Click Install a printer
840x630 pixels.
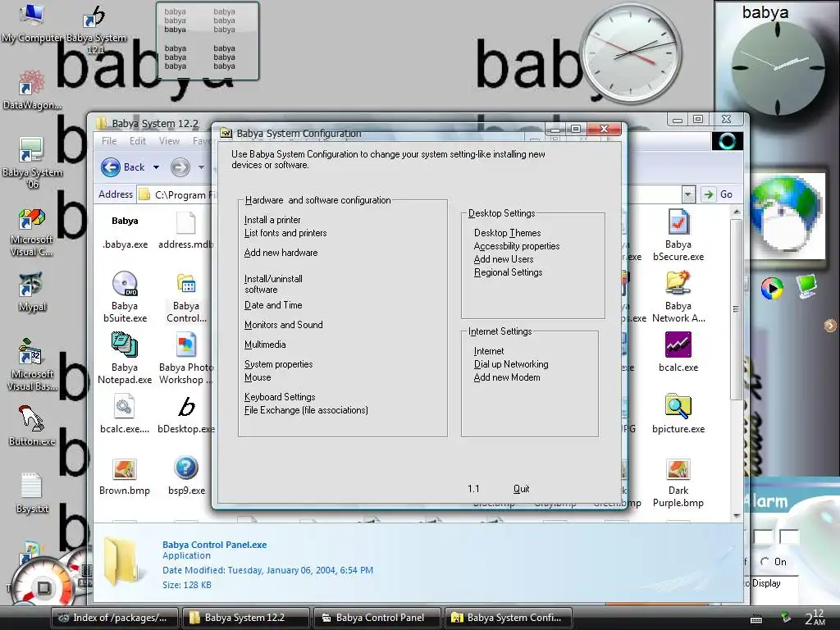[x=272, y=220]
